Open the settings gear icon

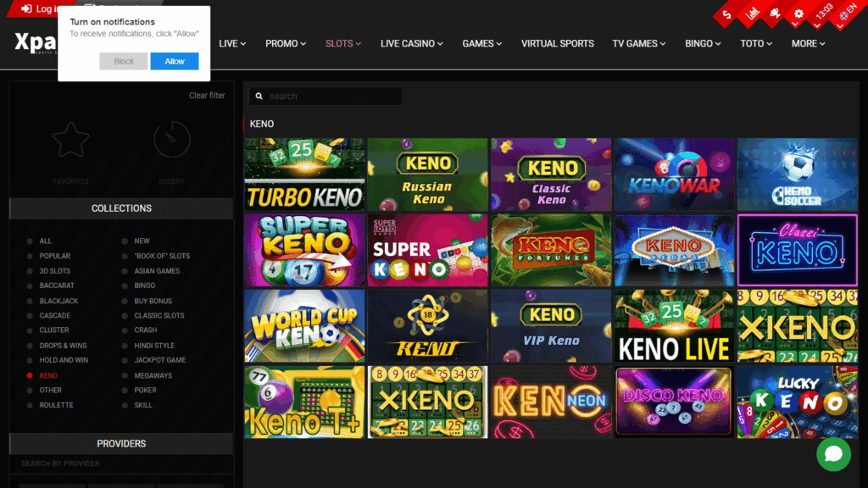click(798, 14)
